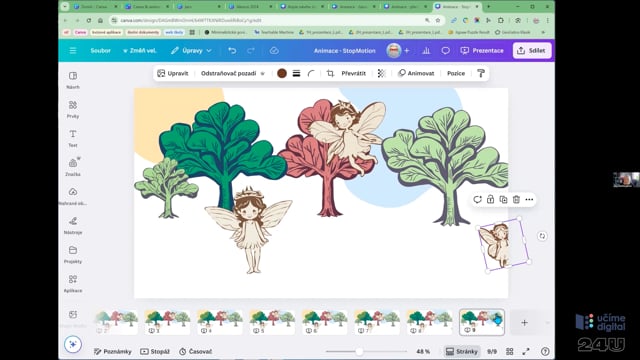
Task: Open the Text panel in sidebar
Action: click(73, 138)
